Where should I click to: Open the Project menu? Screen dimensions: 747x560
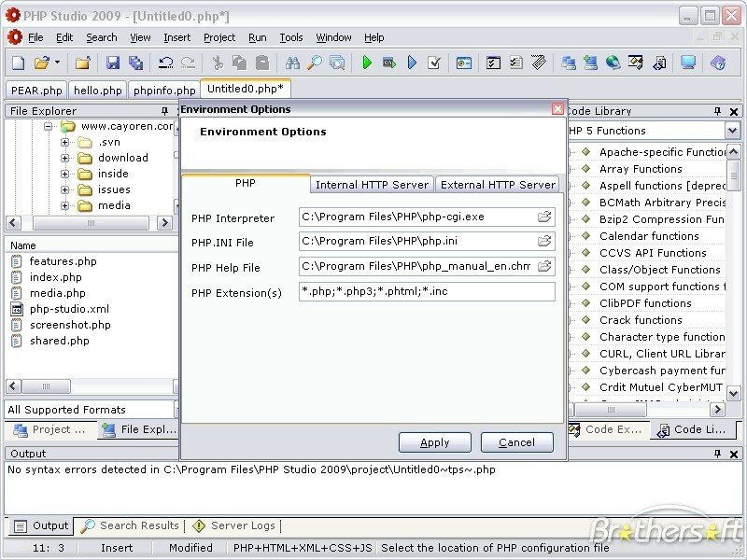pos(219,37)
